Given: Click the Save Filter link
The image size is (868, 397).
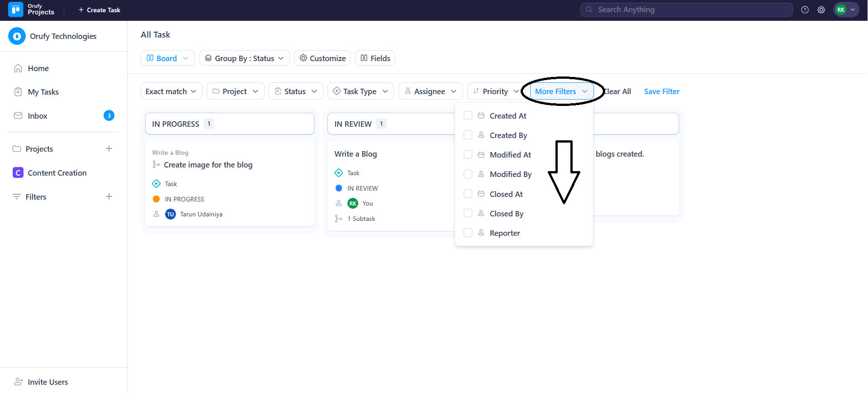Looking at the screenshot, I should coord(661,91).
